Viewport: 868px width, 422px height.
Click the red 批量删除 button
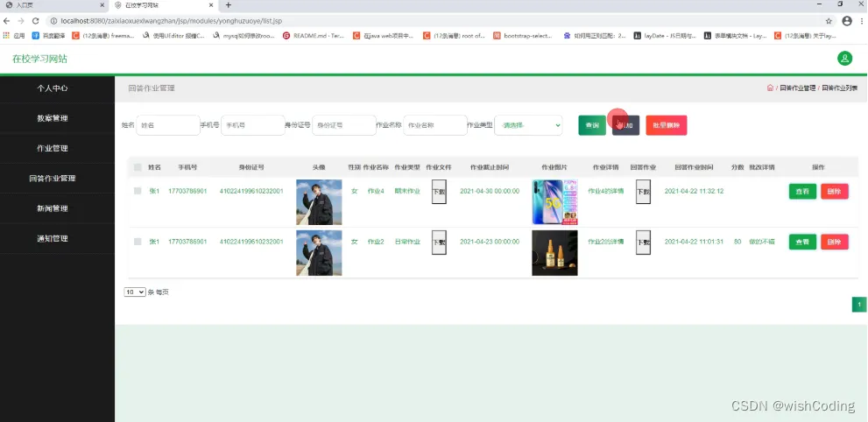click(666, 125)
